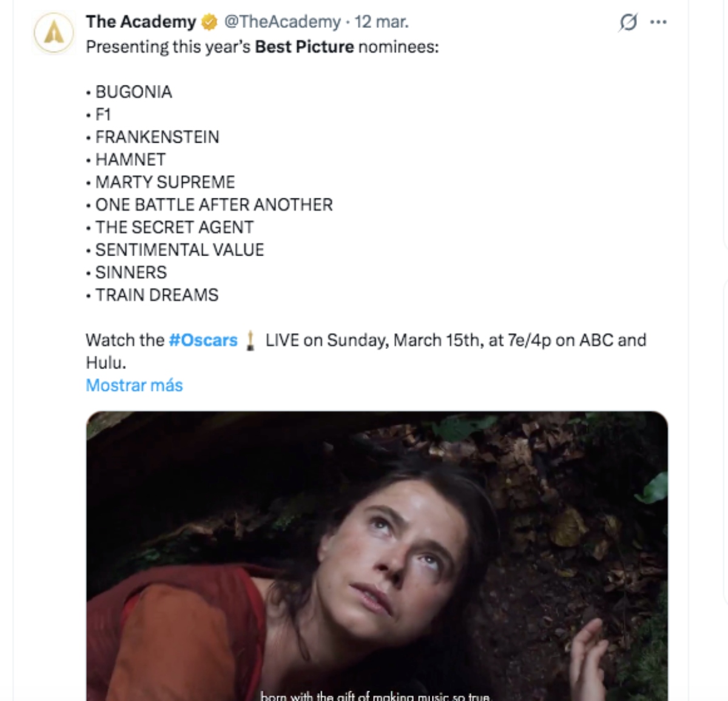The image size is (728, 701).
Task: Click the 'TRAIN DREAMS' nominee entry
Action: click(157, 295)
